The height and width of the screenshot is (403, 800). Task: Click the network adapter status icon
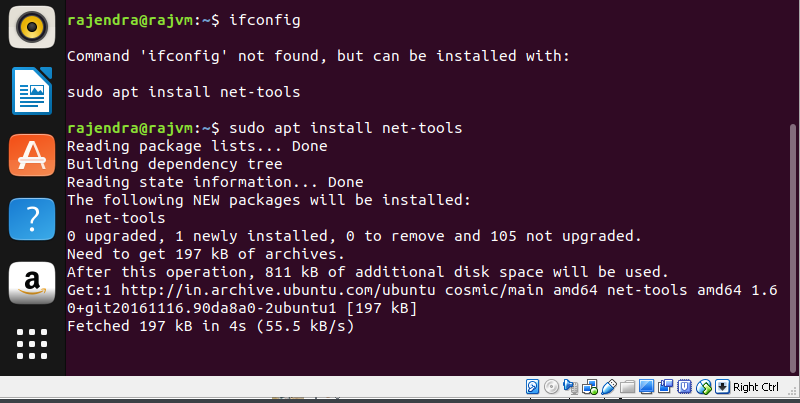(x=590, y=387)
